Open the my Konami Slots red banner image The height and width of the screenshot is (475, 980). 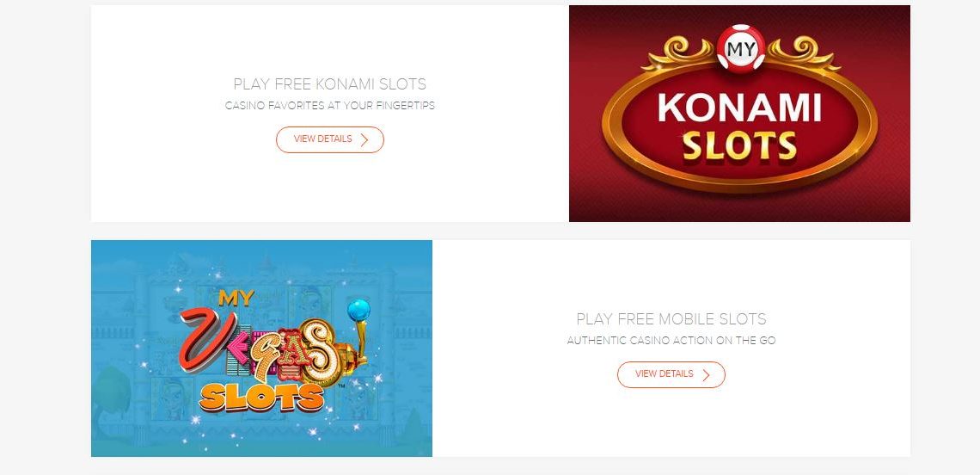pos(739,114)
